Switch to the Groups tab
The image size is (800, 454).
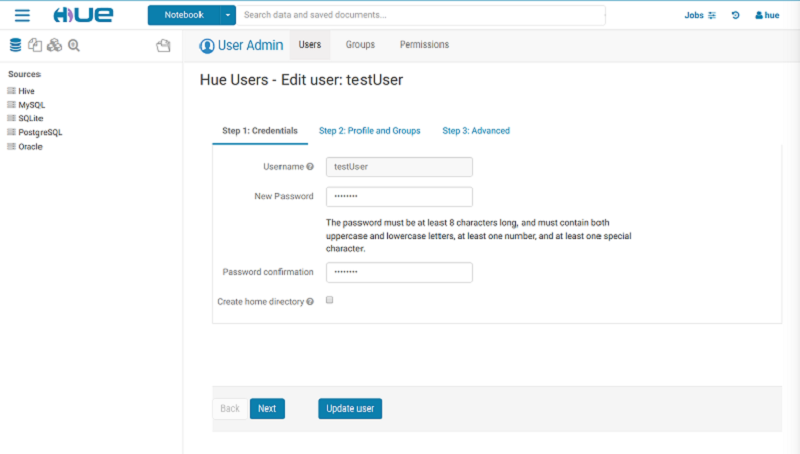[360, 45]
